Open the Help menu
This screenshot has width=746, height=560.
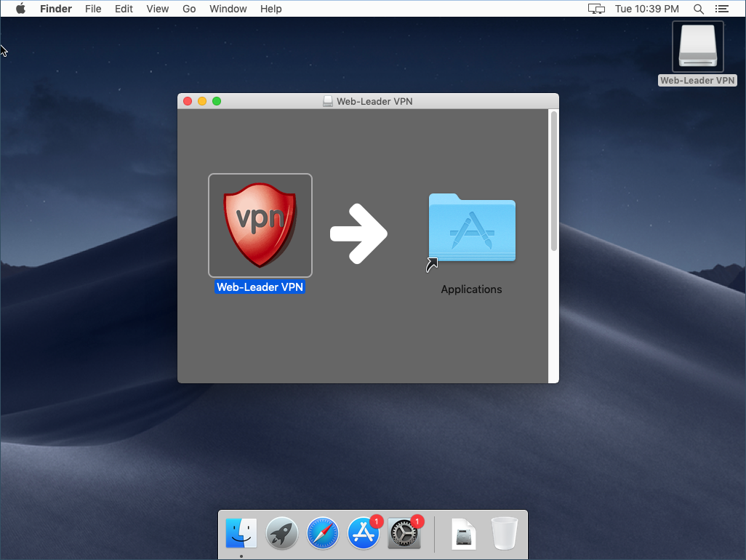[x=270, y=9]
